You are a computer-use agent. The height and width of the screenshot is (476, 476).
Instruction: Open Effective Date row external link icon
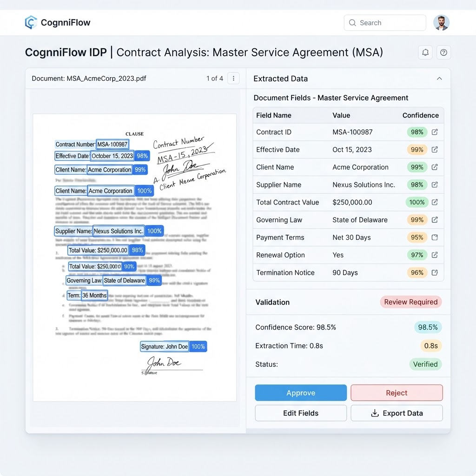pos(435,150)
